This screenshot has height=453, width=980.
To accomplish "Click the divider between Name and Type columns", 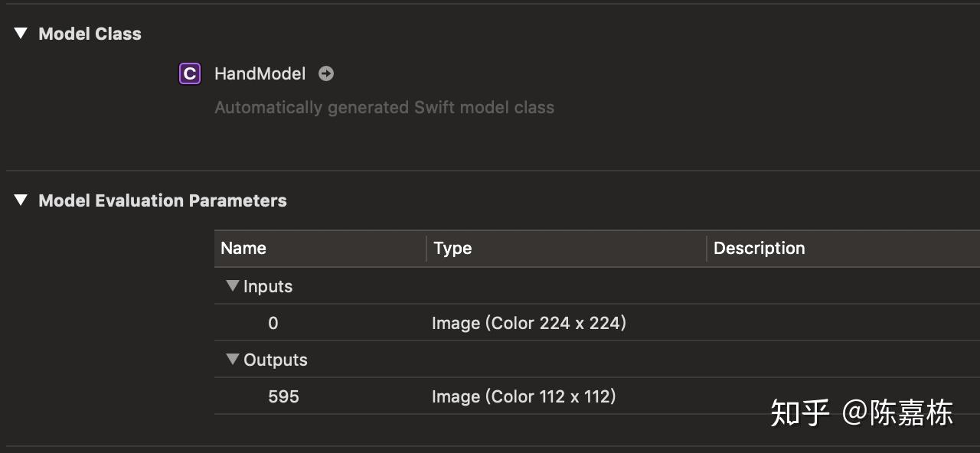I will point(426,248).
